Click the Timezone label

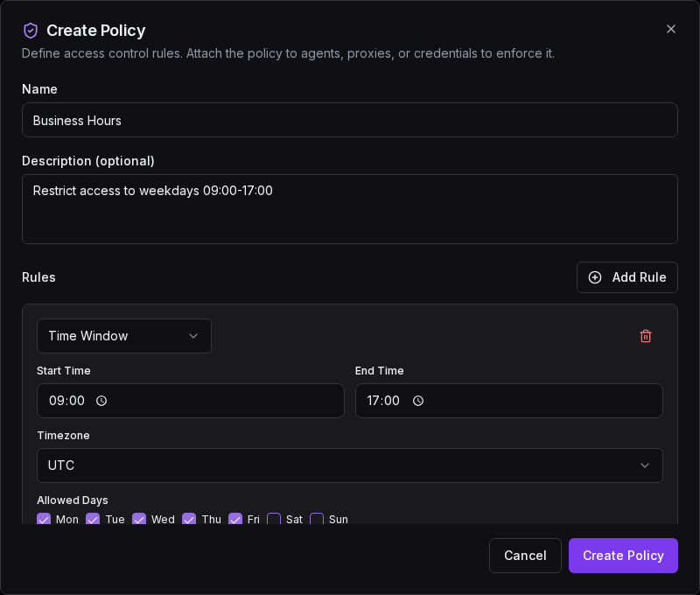(63, 435)
